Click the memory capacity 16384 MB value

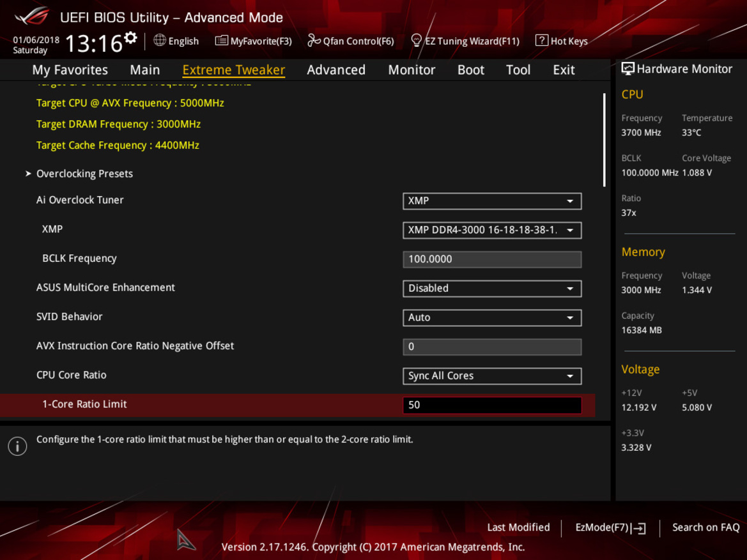(641, 331)
